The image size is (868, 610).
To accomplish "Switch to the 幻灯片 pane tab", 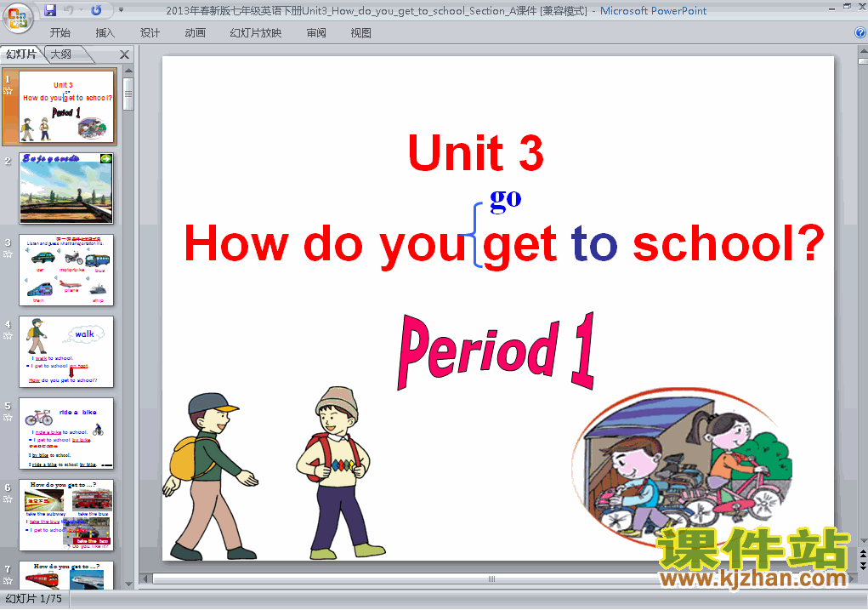I will point(21,54).
